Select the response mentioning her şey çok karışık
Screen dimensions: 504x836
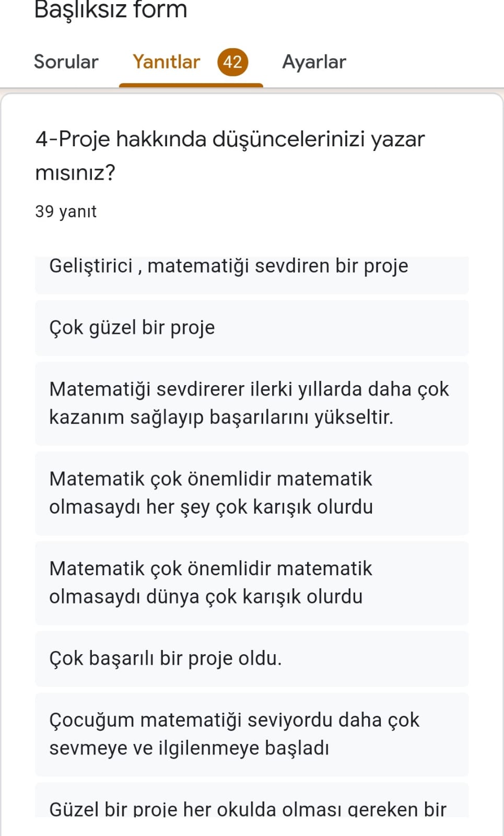pos(210,492)
